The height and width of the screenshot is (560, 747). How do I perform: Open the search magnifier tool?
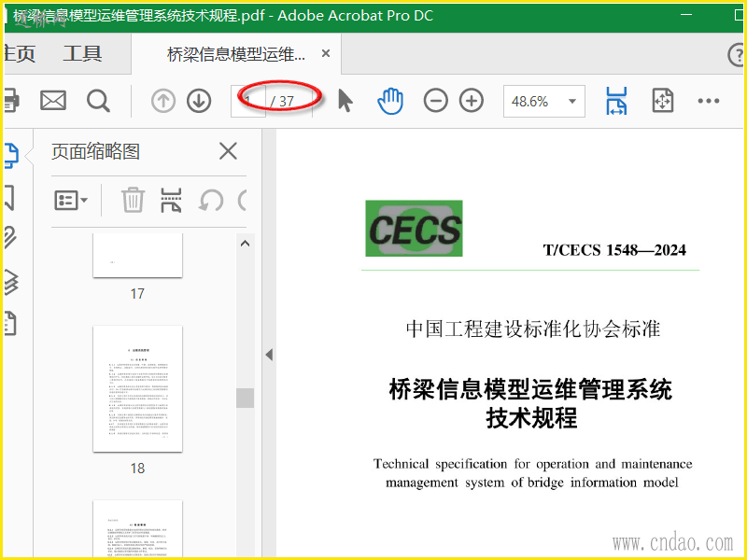pyautogui.click(x=98, y=101)
